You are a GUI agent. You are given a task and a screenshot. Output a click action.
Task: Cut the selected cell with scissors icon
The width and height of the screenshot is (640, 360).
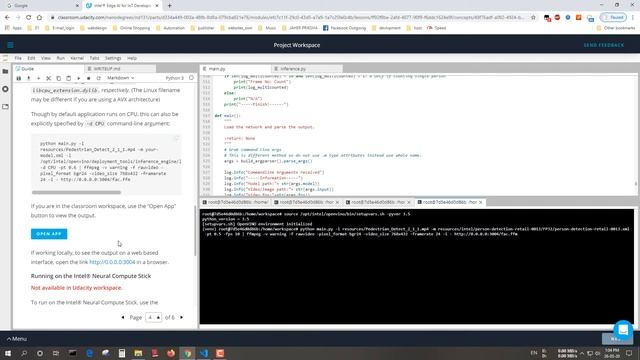(49, 78)
